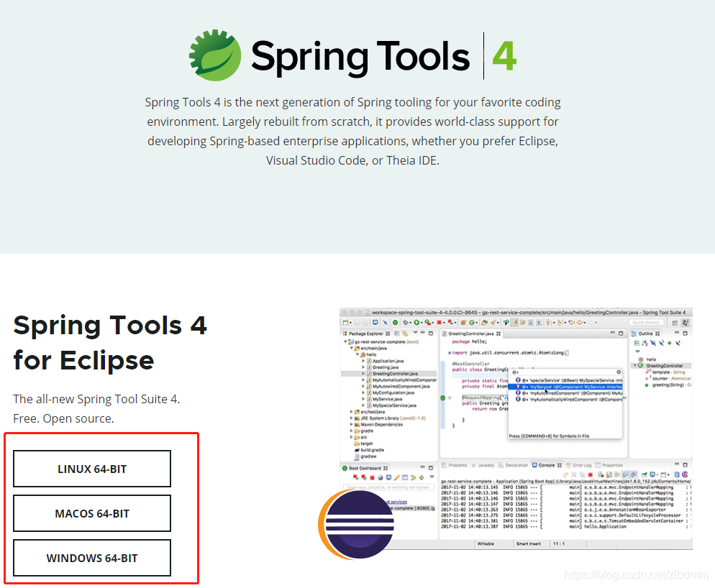715x588 pixels.
Task: Click the pencil edit icon in Boot Dashboard
Action: pos(397,478)
